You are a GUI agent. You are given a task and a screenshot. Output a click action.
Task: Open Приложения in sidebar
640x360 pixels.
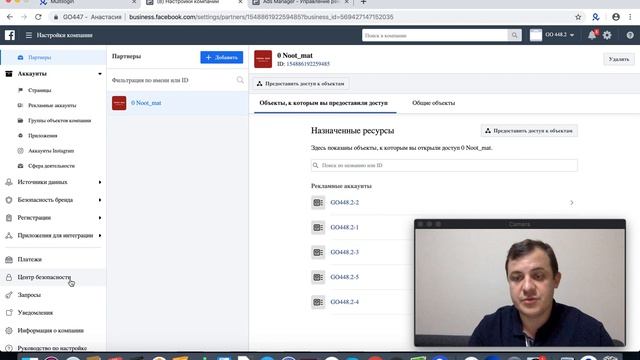42,136
